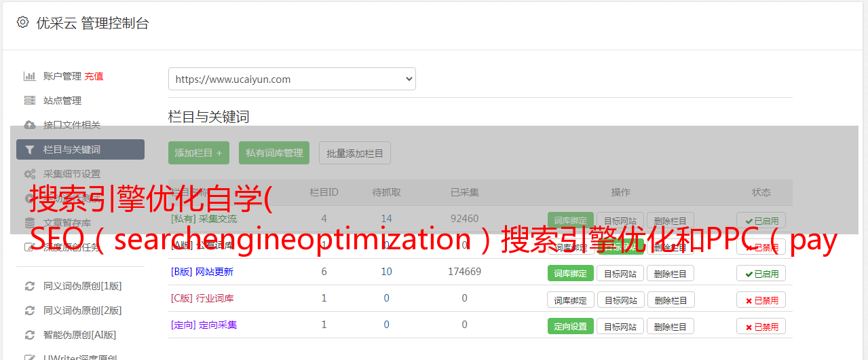Viewport: 868px width, 360px height.
Task: Click the 私有词库管理 button
Action: click(274, 153)
